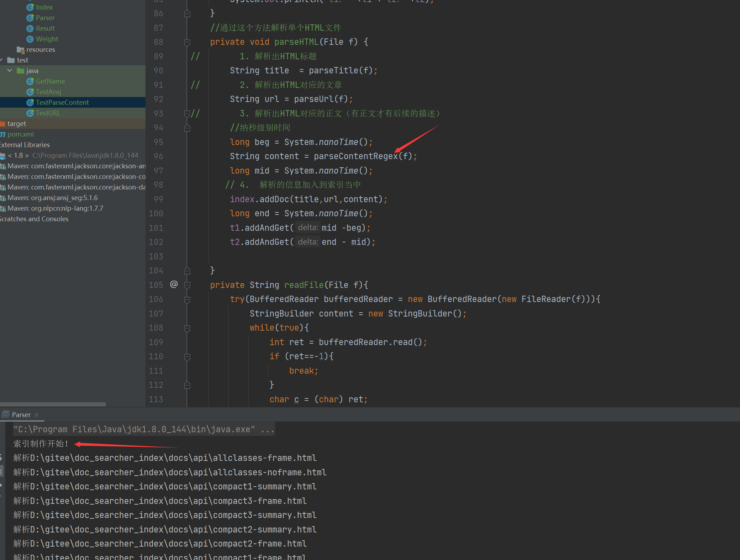The width and height of the screenshot is (740, 560).
Task: Click line number 103 in gutter
Action: pos(156,257)
